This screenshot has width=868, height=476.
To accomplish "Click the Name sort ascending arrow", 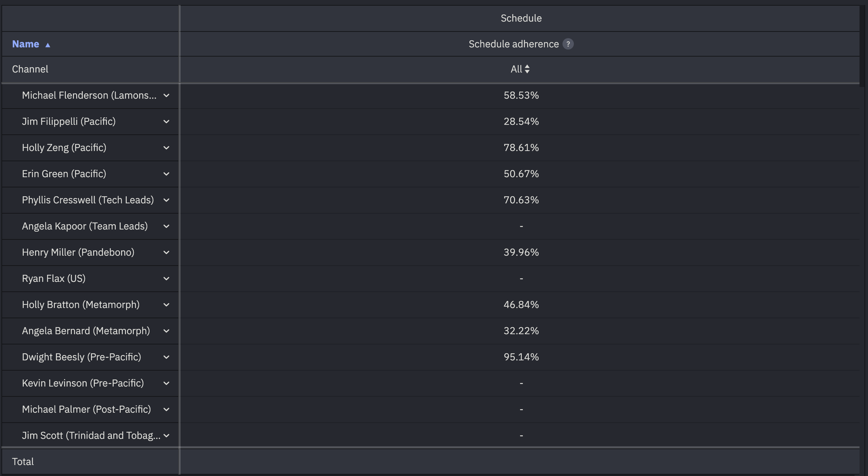I will pos(48,45).
